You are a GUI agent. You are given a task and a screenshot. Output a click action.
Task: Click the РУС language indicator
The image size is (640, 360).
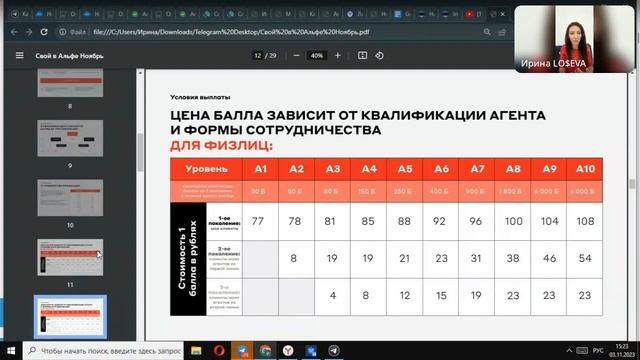[598, 351]
